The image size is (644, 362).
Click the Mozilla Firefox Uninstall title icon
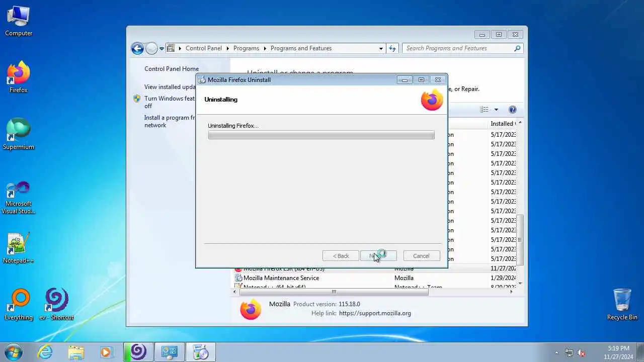click(202, 80)
